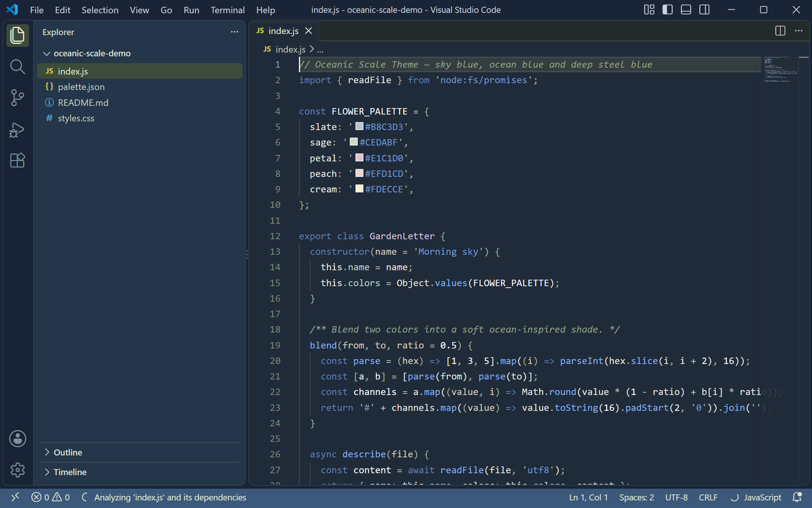Open the Run and Debug view

[17, 129]
